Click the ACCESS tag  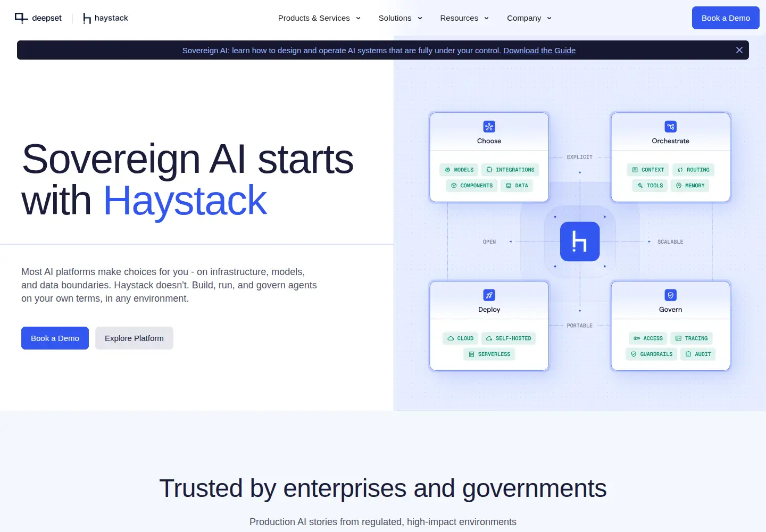click(x=648, y=338)
